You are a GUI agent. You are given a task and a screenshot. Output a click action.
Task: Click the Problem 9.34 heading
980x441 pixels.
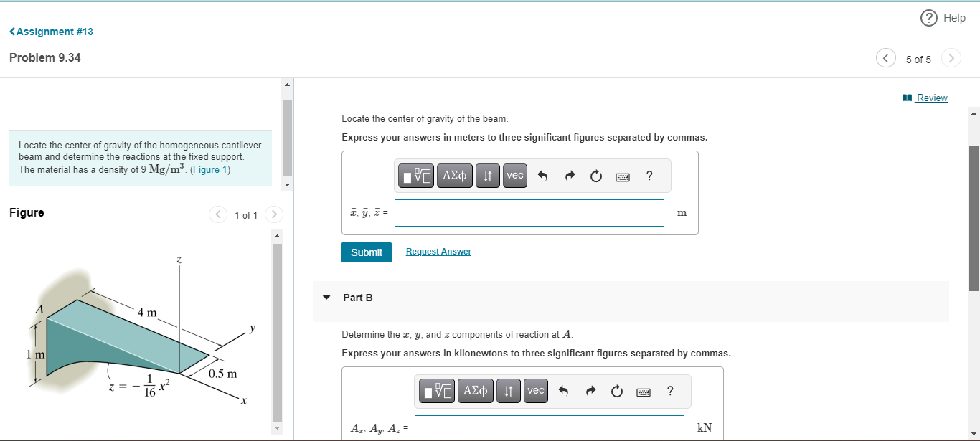point(45,57)
